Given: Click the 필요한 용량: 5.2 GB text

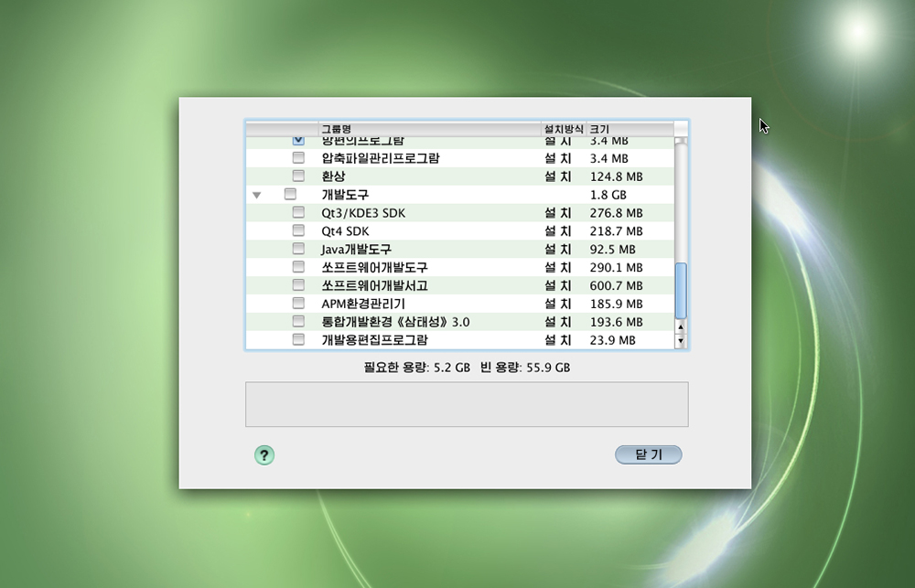Looking at the screenshot, I should tap(416, 368).
